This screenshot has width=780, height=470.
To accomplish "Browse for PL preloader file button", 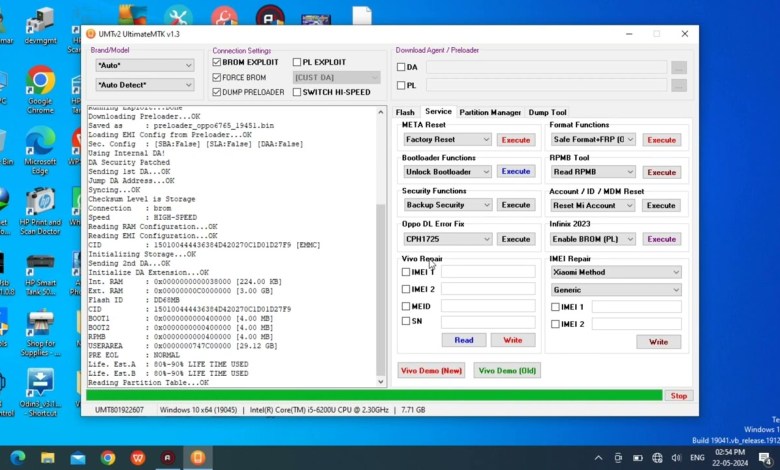I will [679, 86].
